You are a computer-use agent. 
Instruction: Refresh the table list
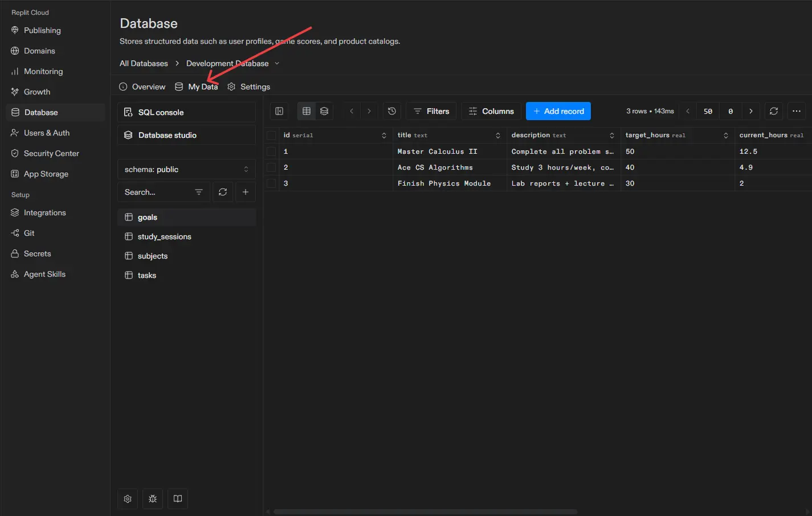coord(223,192)
